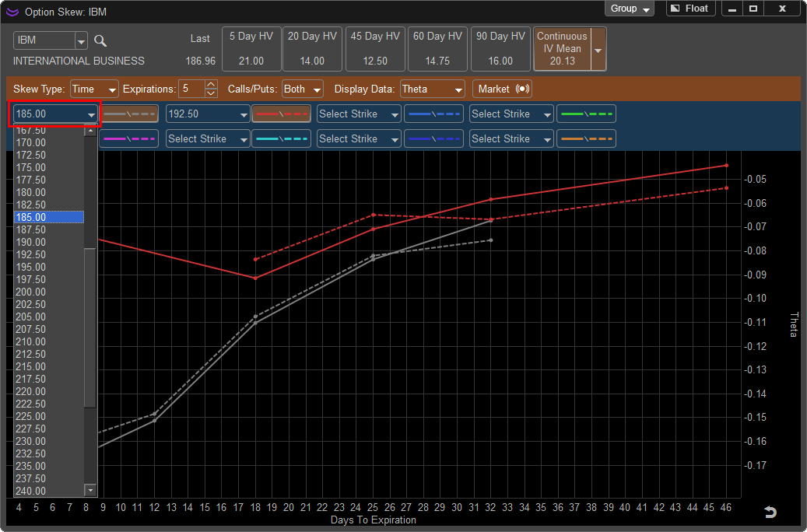Viewport: 807px width, 532px height.
Task: Select strike 180.00 in the list
Action: point(49,192)
